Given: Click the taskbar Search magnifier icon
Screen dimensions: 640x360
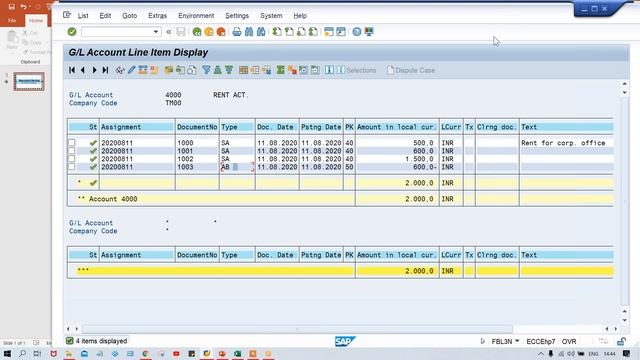Looking at the screenshot, I should point(22,353).
